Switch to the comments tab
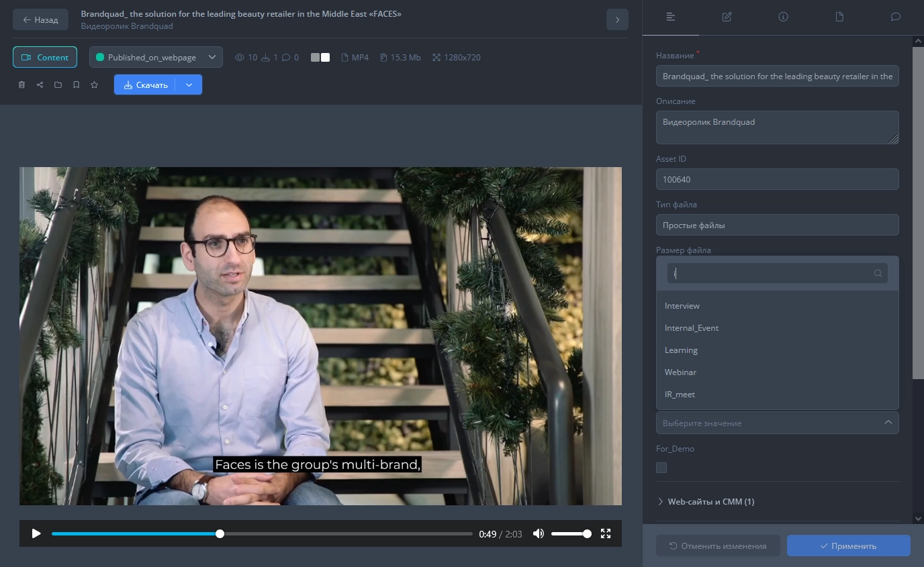 [x=895, y=17]
